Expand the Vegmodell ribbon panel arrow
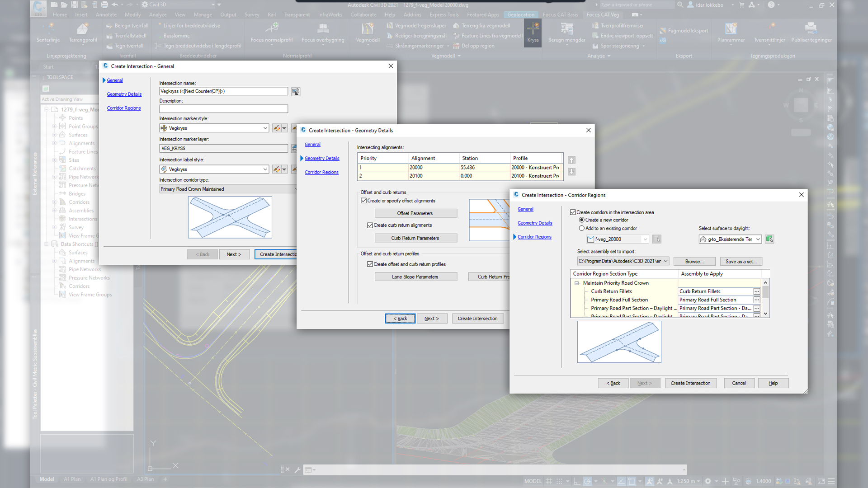 [459, 56]
